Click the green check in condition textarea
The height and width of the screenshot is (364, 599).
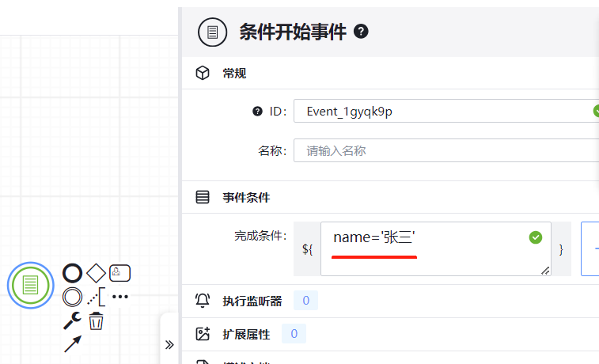(536, 237)
